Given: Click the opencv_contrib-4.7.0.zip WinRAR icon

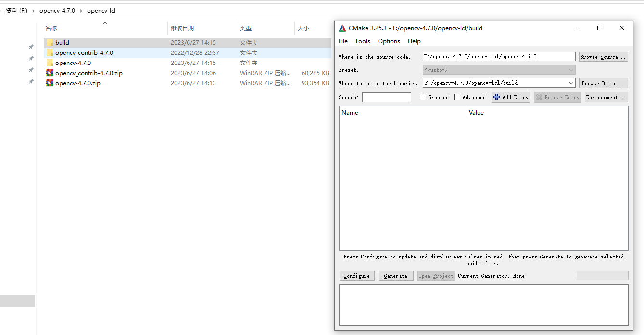Looking at the screenshot, I should (50, 73).
